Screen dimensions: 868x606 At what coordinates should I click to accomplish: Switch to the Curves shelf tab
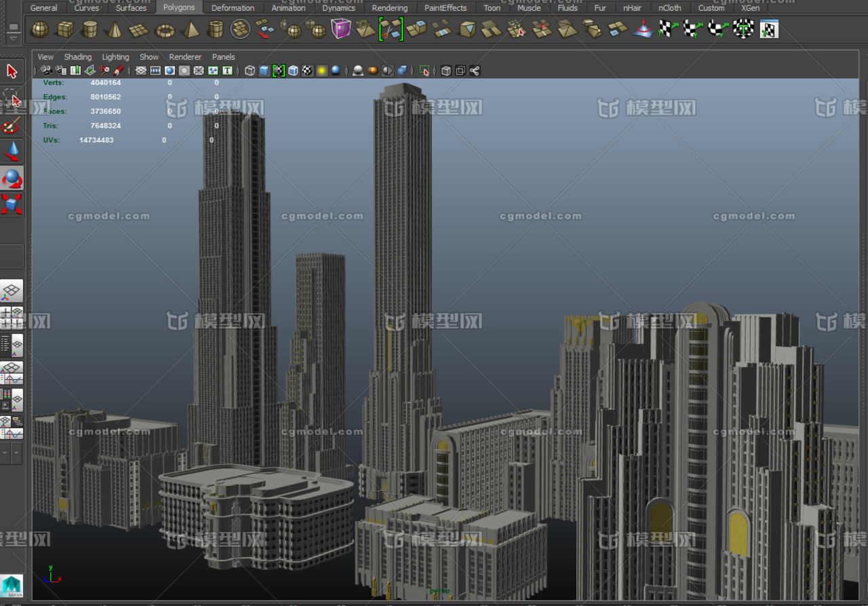coord(87,8)
